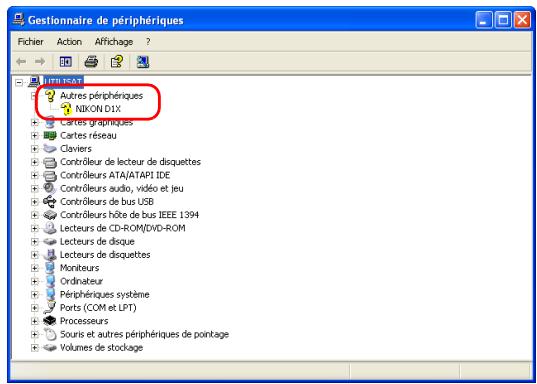Expand Contrôleurs hôte de bus IEEE 1394

pos(34,215)
